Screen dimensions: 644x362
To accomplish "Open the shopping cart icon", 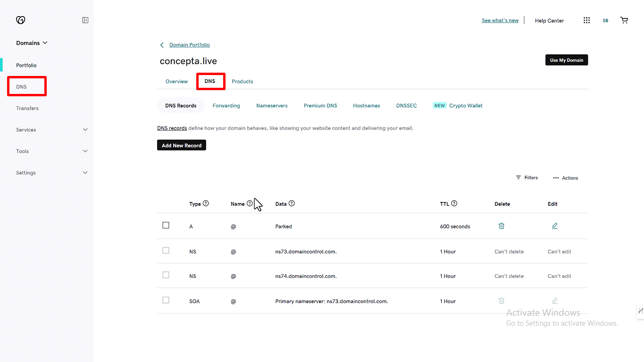I will 624,20.
